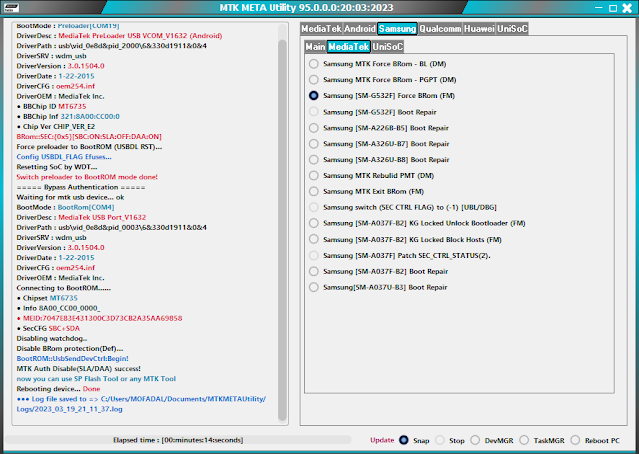This screenshot has width=639, height=454.
Task: Click 'Rebooting device... Done' log line
Action: (x=58, y=389)
